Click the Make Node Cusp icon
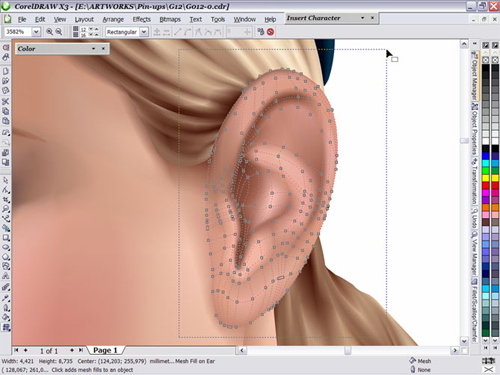 tap(198, 32)
